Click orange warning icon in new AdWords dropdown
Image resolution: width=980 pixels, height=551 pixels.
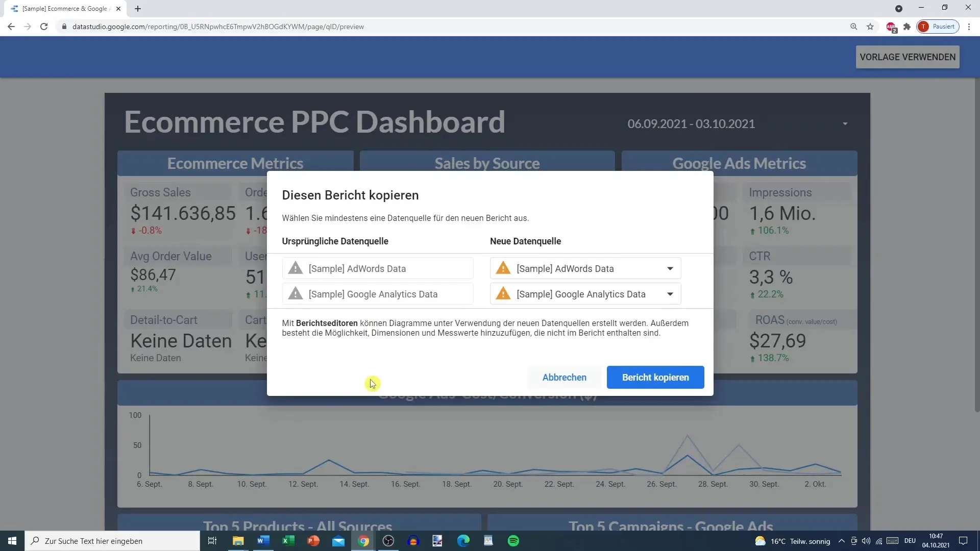pyautogui.click(x=503, y=268)
